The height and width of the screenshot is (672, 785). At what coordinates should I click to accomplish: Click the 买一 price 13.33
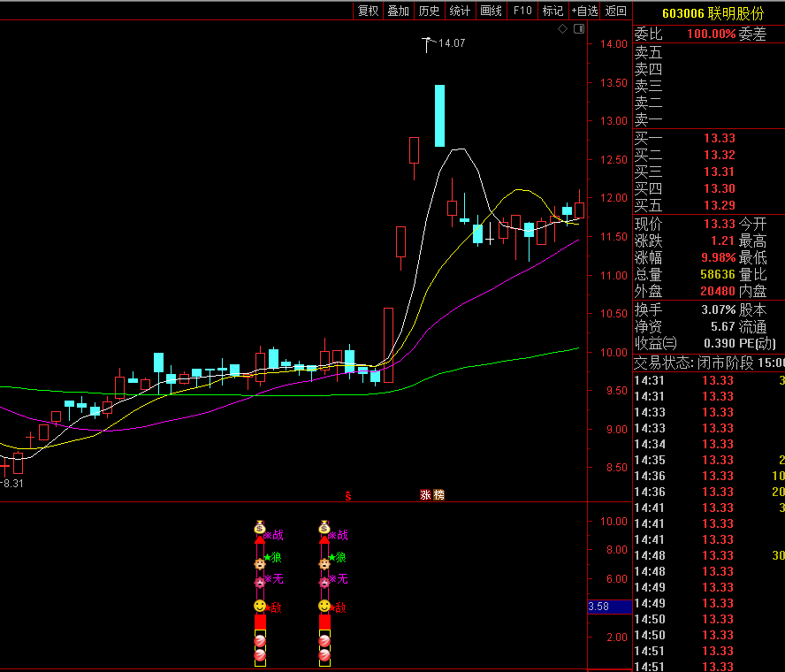coord(720,138)
